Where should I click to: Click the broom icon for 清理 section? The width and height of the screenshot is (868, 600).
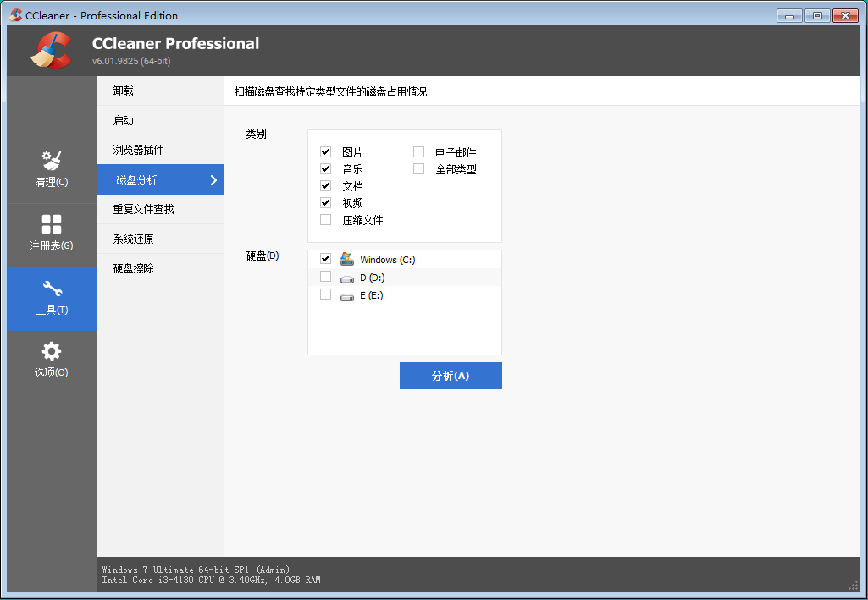click(x=52, y=160)
